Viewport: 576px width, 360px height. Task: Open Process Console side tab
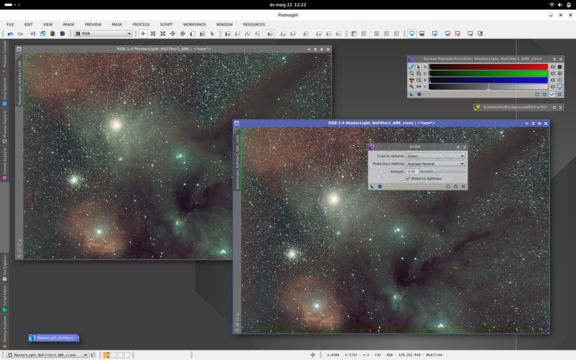click(x=4, y=57)
